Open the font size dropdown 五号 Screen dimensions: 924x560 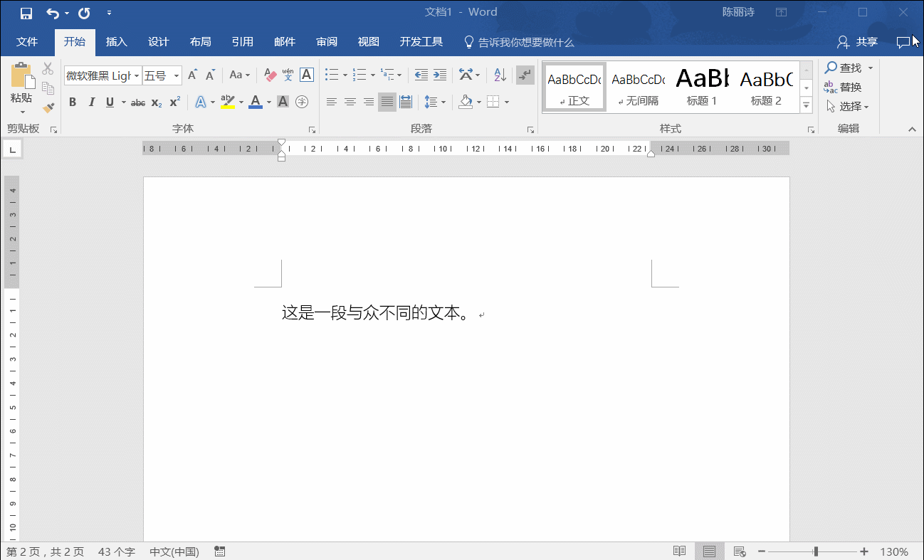pos(177,75)
